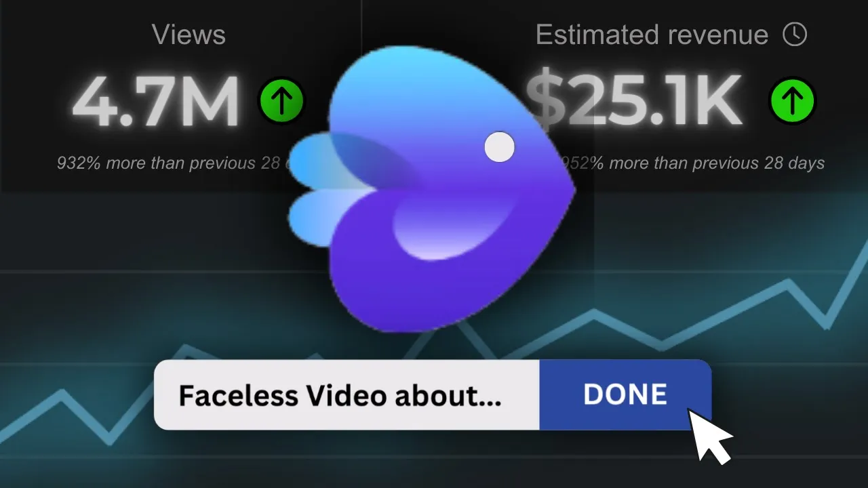Click the bird logo's pointed beak tip
Screen dimensions: 868x488
[572, 190]
